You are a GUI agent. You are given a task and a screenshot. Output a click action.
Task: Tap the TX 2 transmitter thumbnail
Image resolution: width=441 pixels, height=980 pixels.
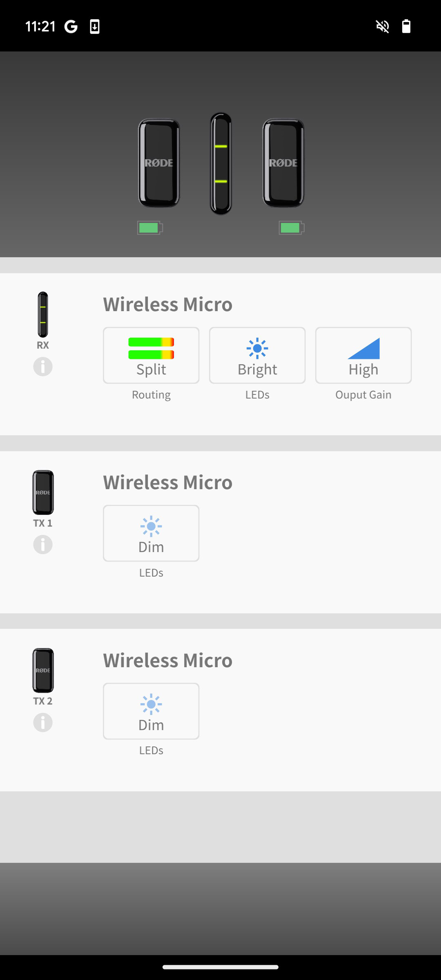pos(43,670)
